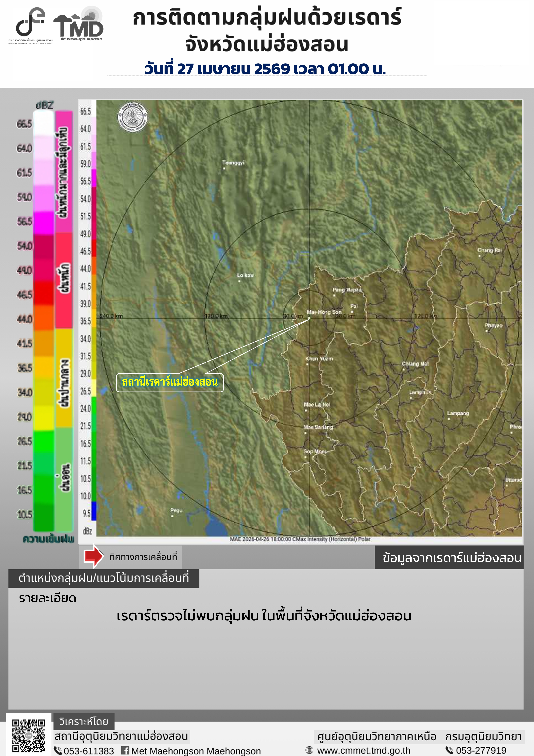This screenshot has width=534, height=756.
Task: Click the globe icon beside website address
Action: 309,750
